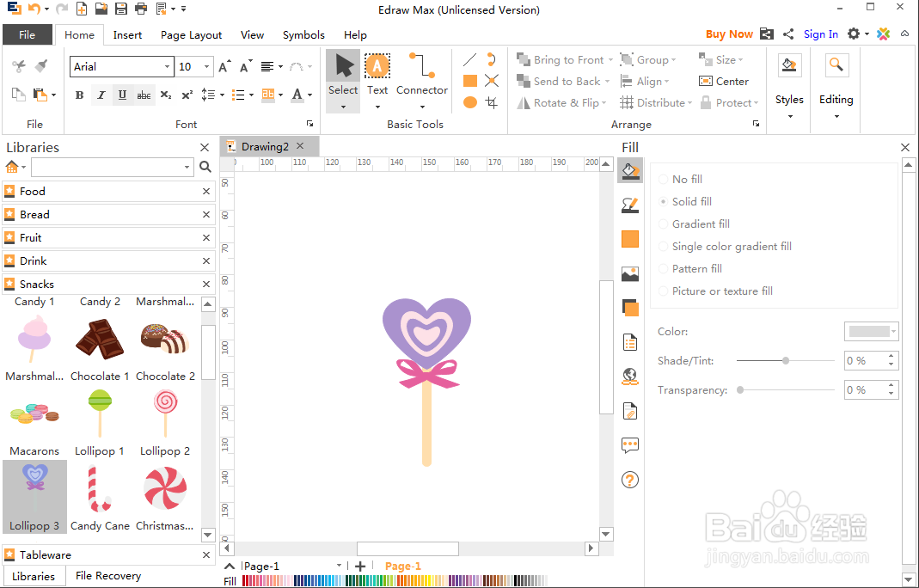This screenshot has height=588, width=919.
Task: Click the Cut scissors icon
Action: (x=19, y=66)
